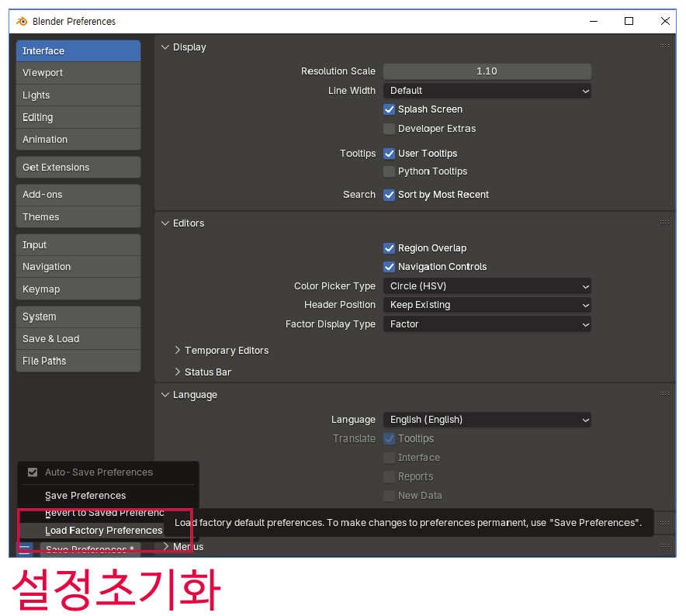Open the hamburger preferences menu button
The width and height of the screenshot is (686, 616).
(25, 549)
